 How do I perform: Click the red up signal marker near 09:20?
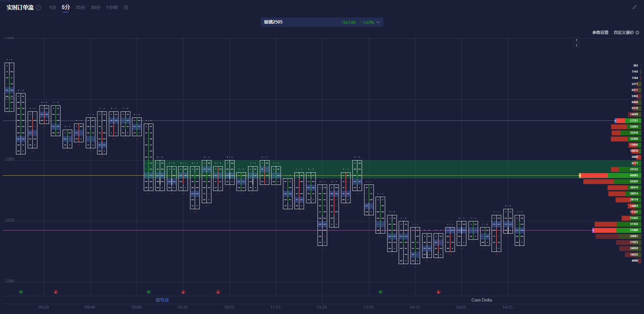click(56, 292)
